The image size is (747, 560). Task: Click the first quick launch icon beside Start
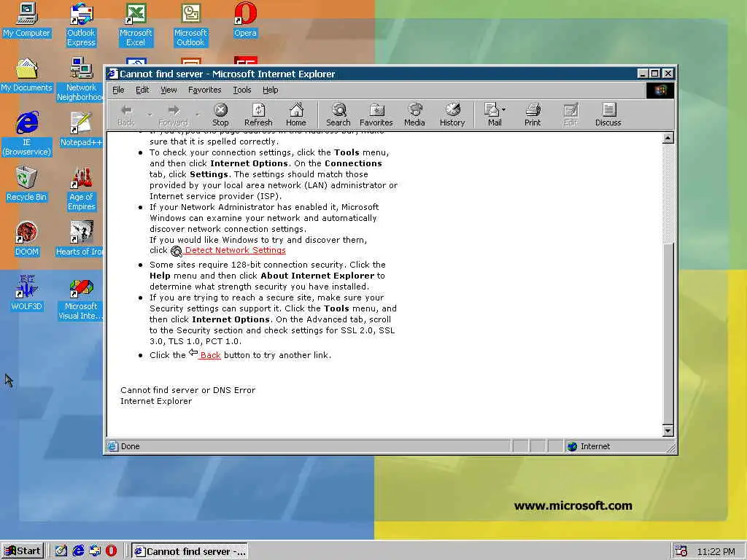click(x=61, y=551)
